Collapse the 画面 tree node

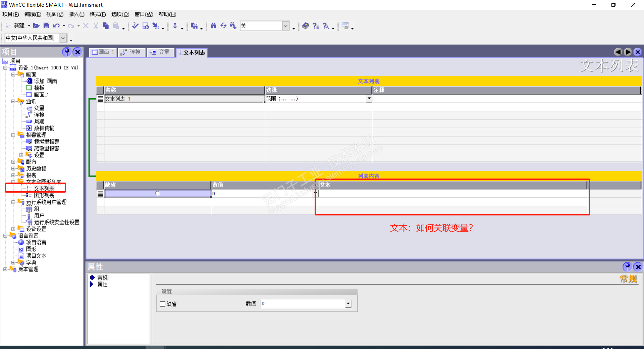coord(13,74)
